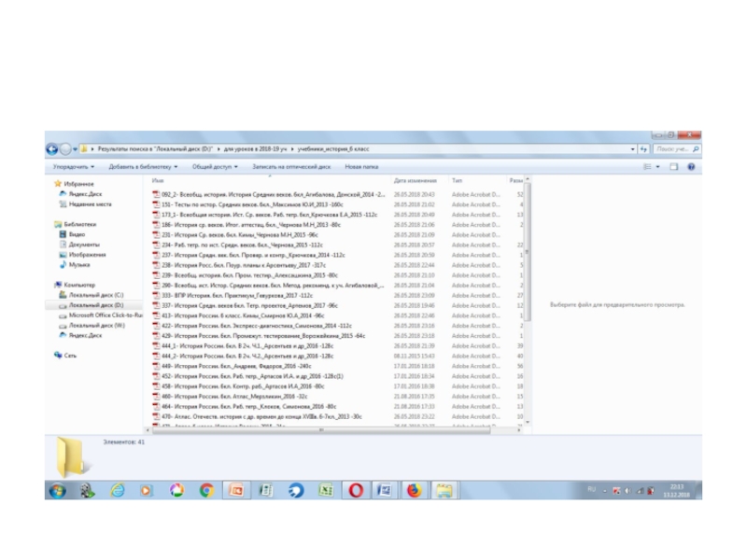Click address segment 'для уроков в 2018-19 уч'
The image size is (747, 560).
coord(255,149)
